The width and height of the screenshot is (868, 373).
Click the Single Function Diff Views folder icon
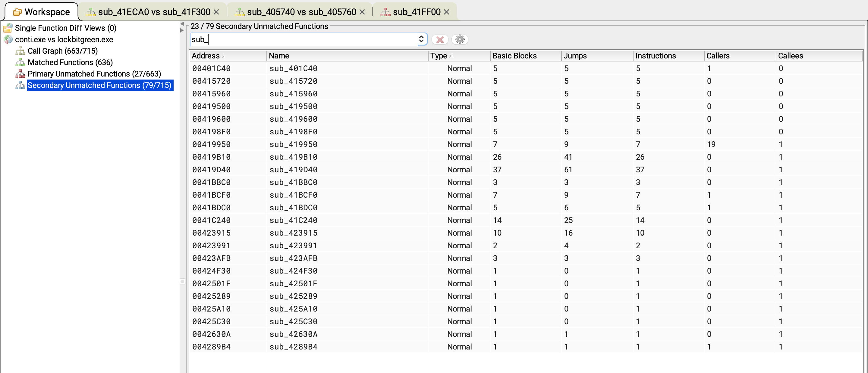pyautogui.click(x=8, y=28)
